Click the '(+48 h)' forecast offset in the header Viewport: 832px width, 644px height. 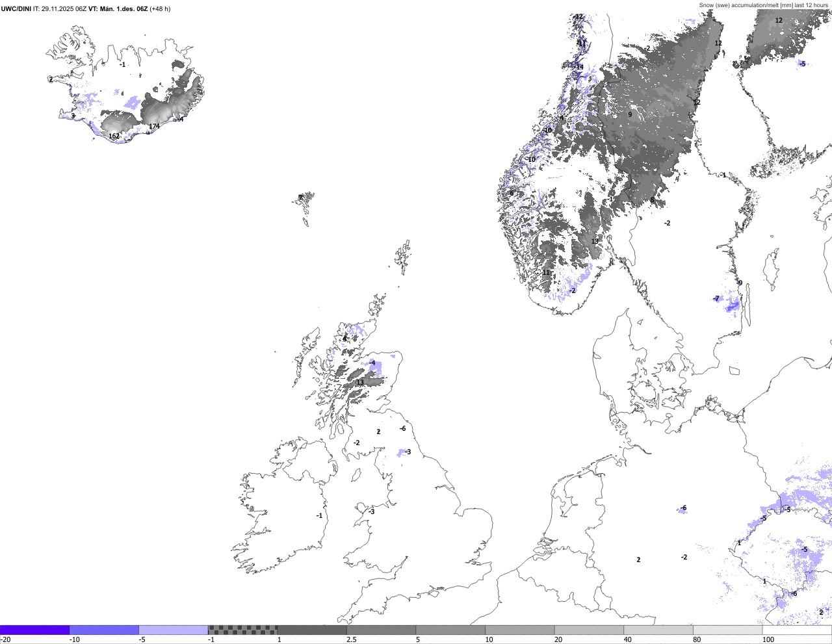coord(160,8)
